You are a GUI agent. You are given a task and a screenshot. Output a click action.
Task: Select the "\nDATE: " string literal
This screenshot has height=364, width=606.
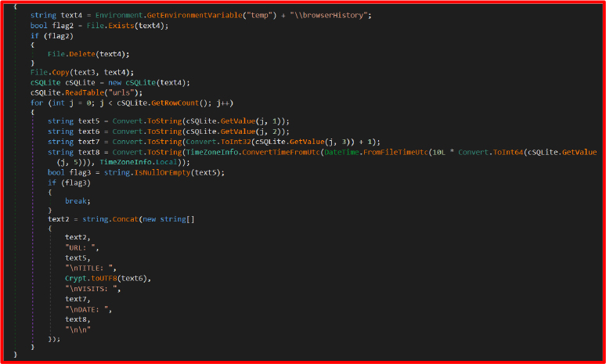[88, 309]
